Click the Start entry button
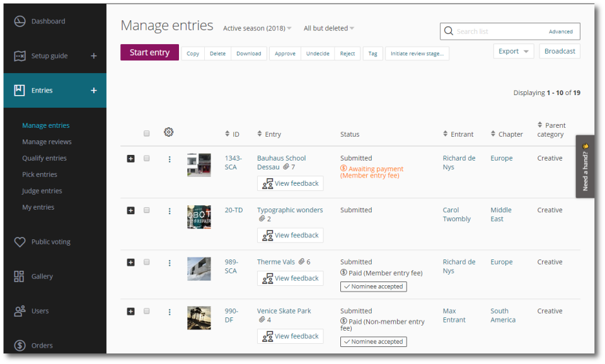 (150, 52)
